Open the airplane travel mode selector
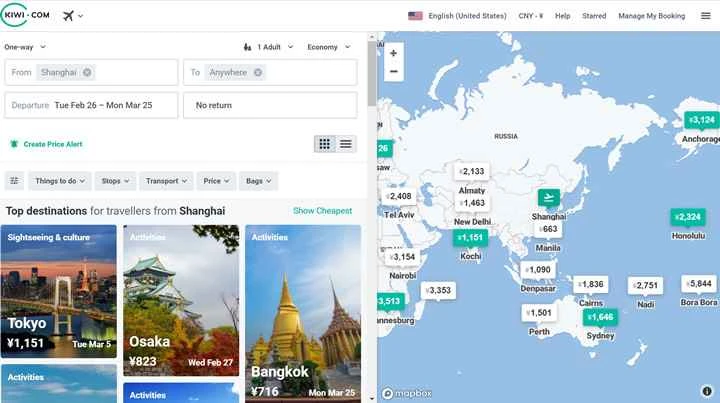Image resolution: width=720 pixels, height=403 pixels. pos(73,16)
